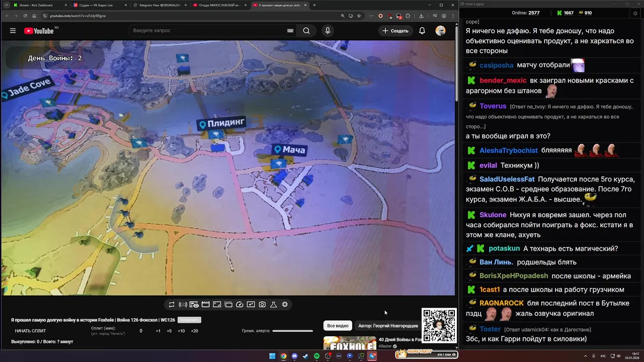
Task: Open the browser extensions puzzle icon
Action: (408, 16)
